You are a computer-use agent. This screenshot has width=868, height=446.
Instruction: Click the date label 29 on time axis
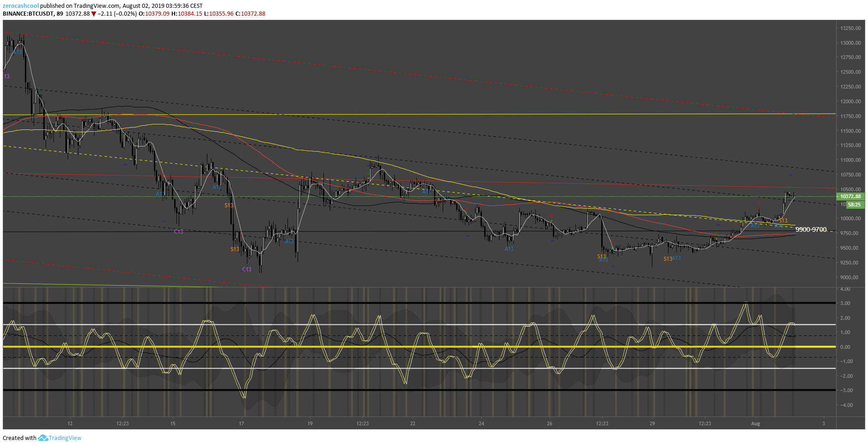click(x=652, y=423)
